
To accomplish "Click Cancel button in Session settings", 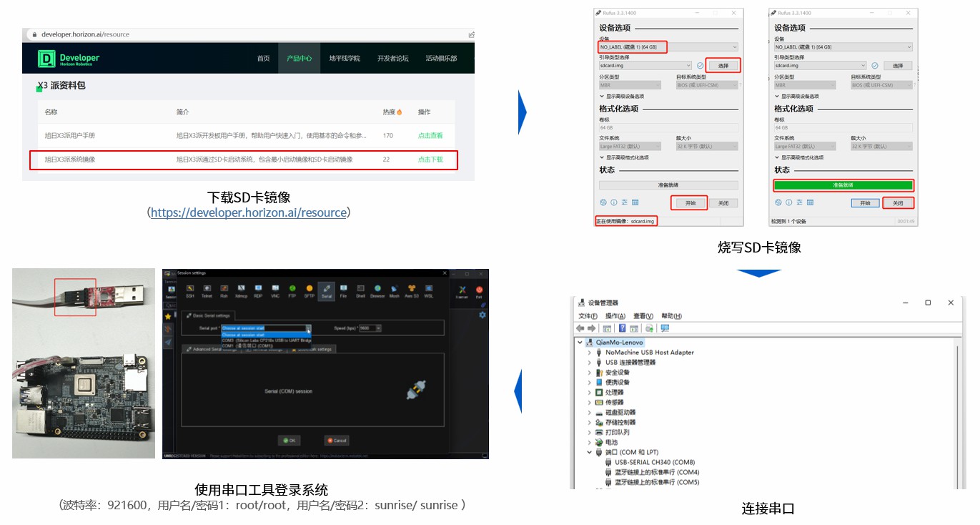I will (336, 440).
